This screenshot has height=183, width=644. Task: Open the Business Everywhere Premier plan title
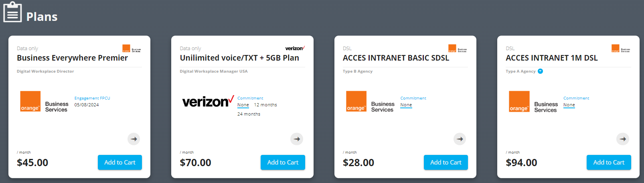coord(72,58)
